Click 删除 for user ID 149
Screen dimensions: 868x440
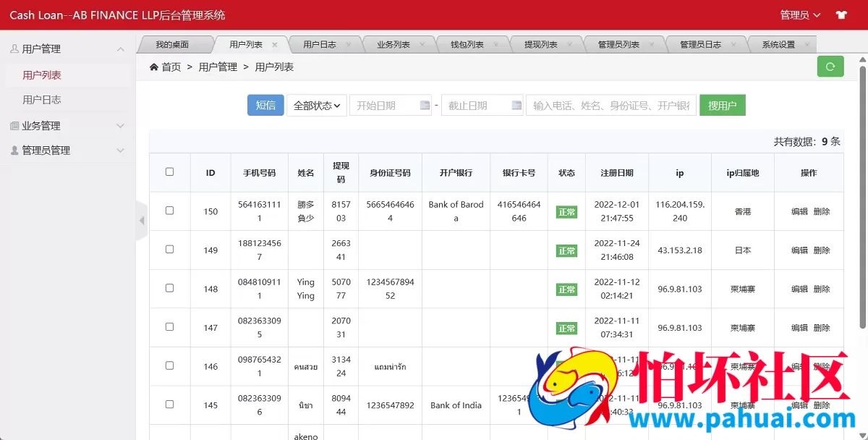(822, 250)
